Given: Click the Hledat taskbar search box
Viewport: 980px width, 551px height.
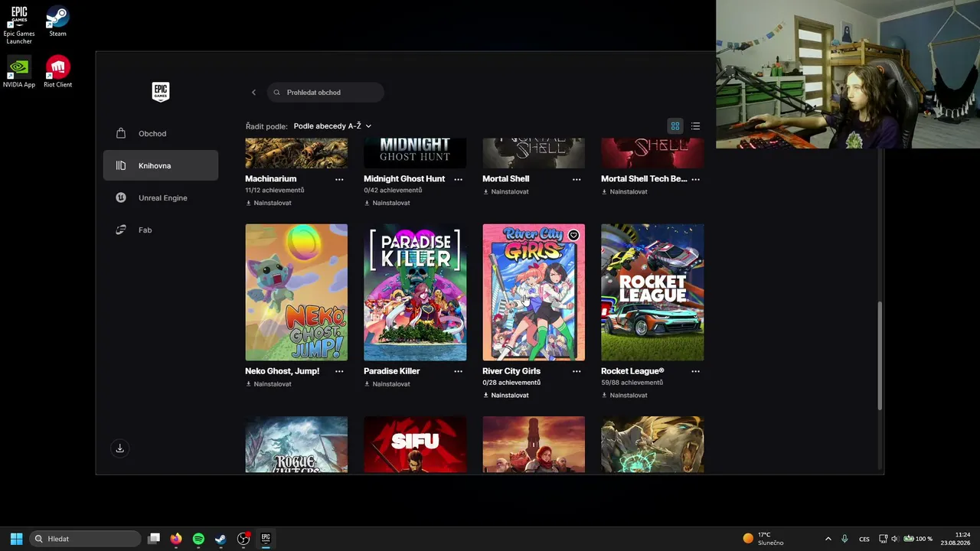Looking at the screenshot, I should [85, 539].
